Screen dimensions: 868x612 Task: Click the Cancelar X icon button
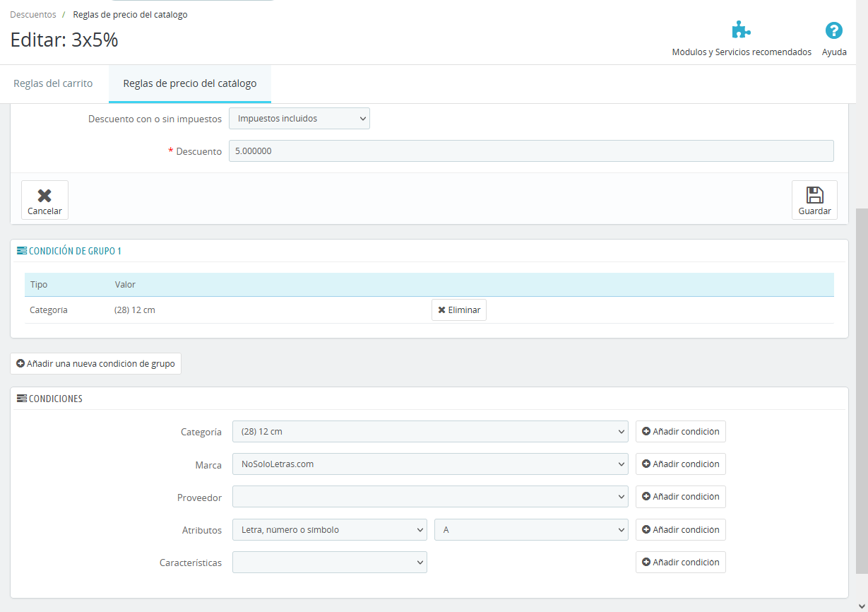[44, 200]
